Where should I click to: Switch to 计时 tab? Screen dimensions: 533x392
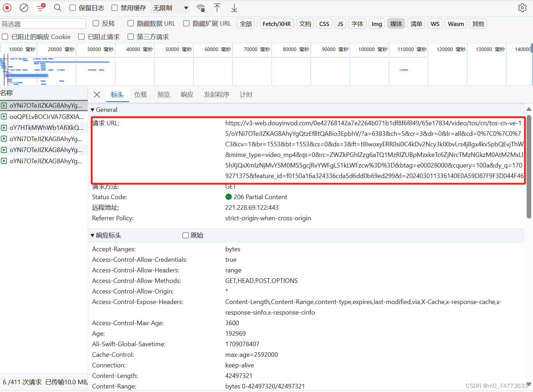(x=246, y=95)
